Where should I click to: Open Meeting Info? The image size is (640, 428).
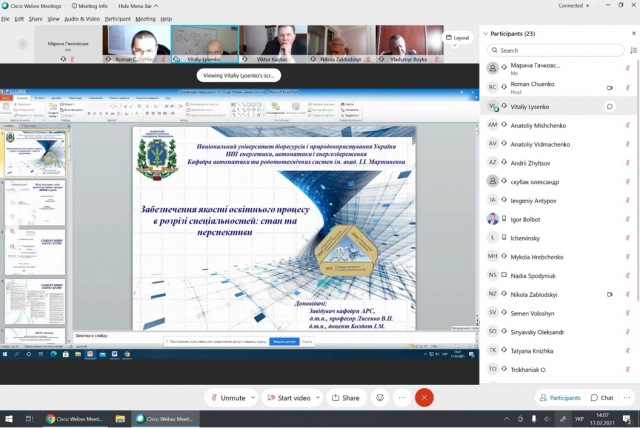pos(90,6)
